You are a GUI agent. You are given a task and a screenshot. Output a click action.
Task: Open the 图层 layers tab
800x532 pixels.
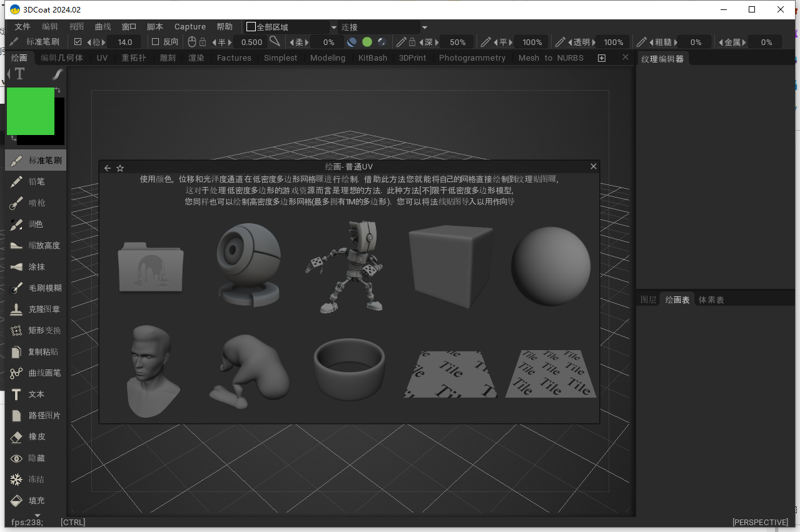coord(649,300)
